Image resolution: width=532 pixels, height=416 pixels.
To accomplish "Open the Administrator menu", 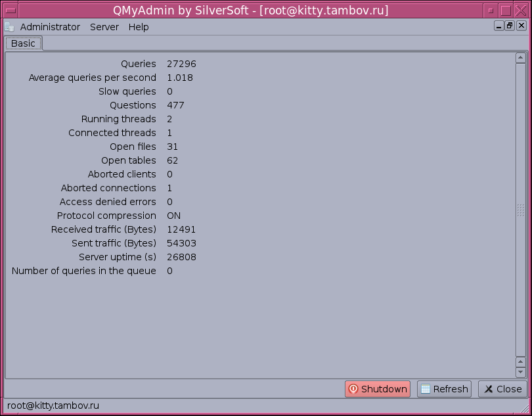I will pyautogui.click(x=50, y=27).
